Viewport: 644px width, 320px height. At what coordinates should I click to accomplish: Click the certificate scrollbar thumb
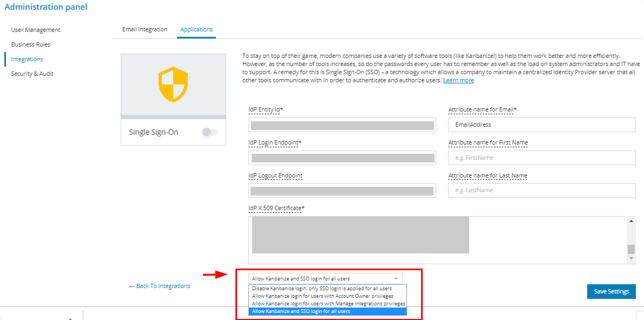631,249
